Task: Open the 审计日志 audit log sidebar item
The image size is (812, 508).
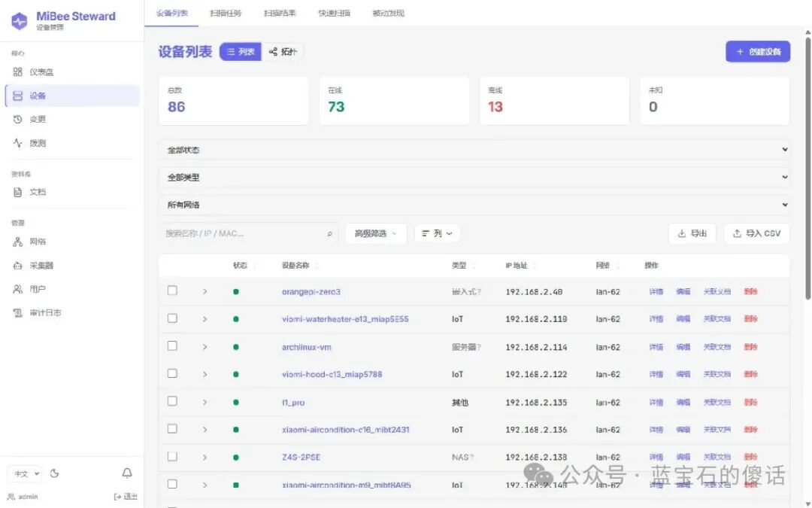Action: (x=72, y=312)
